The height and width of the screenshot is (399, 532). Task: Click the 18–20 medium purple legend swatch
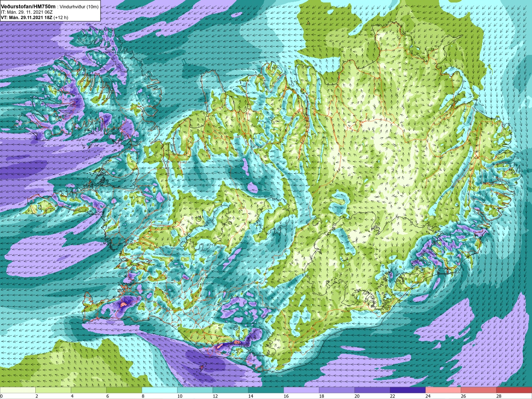click(x=337, y=390)
